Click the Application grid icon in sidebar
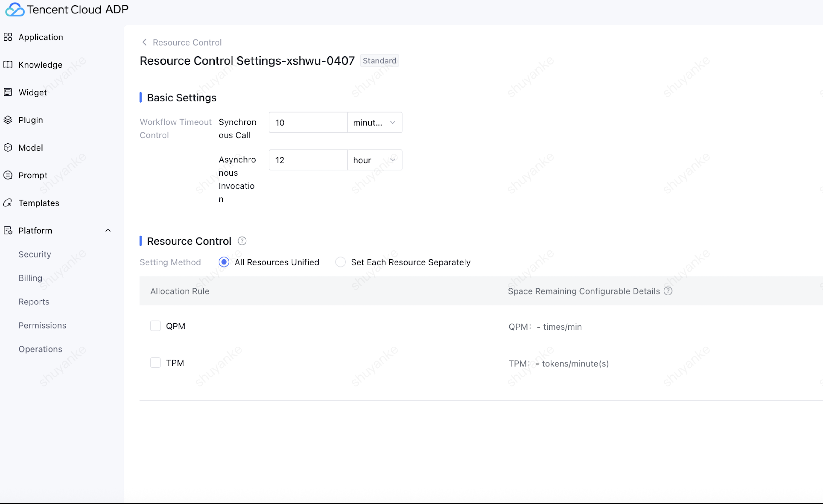 tap(8, 37)
